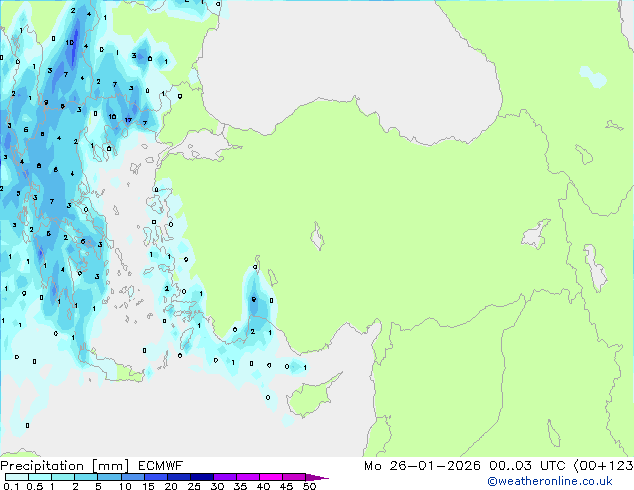Click the 'Mo 26-01-2026' date text
This screenshot has width=634, height=490.
pyautogui.click(x=422, y=466)
